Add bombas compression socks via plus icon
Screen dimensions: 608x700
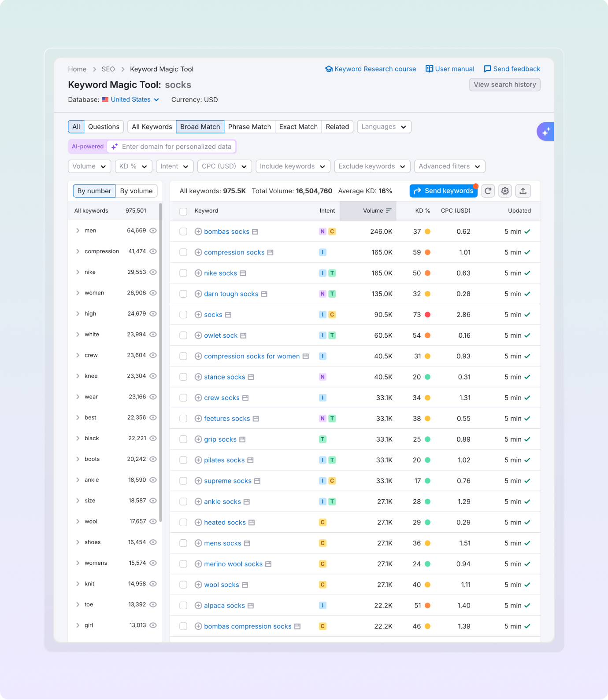pyautogui.click(x=198, y=626)
